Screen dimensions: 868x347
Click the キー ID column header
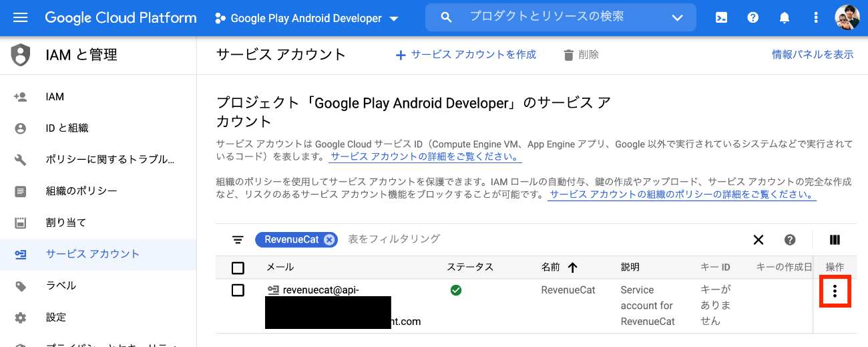[715, 267]
